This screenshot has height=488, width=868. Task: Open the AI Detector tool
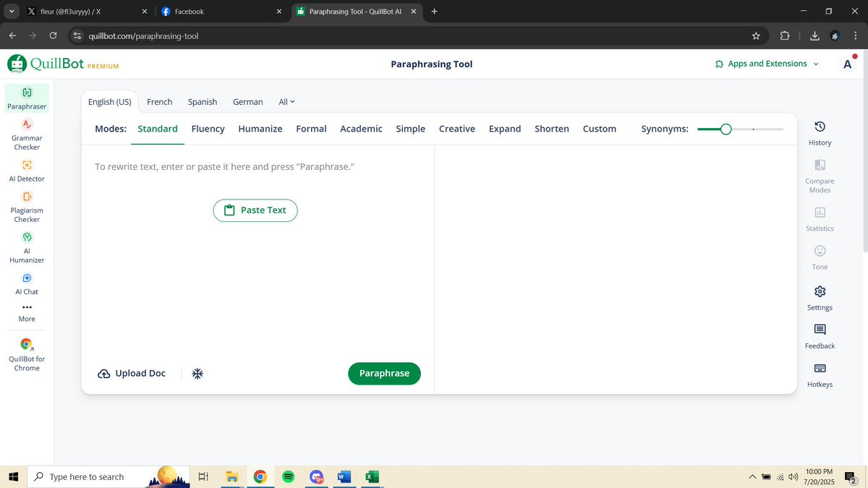coord(27,171)
